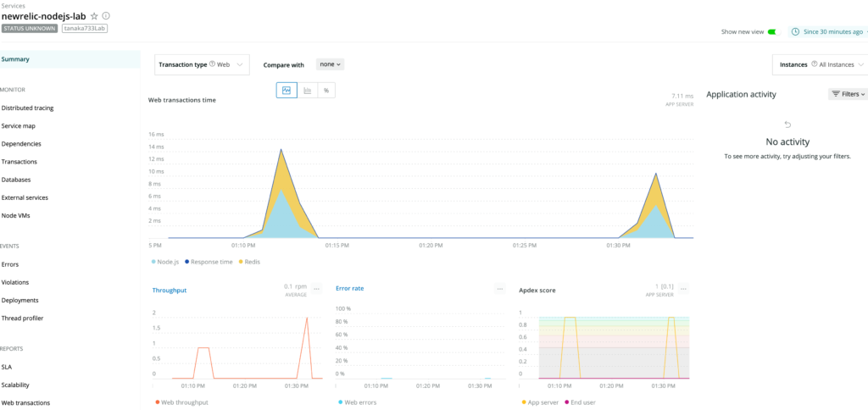Click the Instances help icon

coord(815,64)
